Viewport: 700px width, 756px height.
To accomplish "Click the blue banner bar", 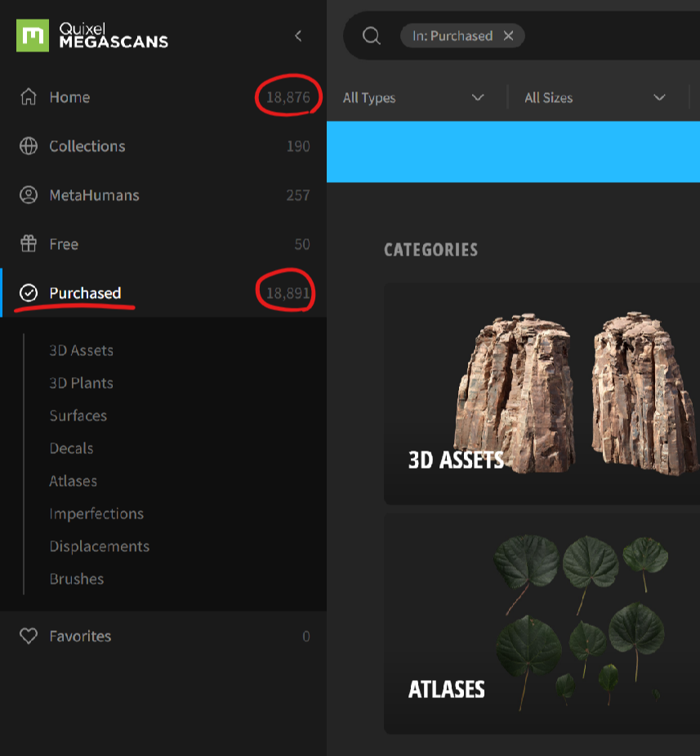I will [x=513, y=152].
